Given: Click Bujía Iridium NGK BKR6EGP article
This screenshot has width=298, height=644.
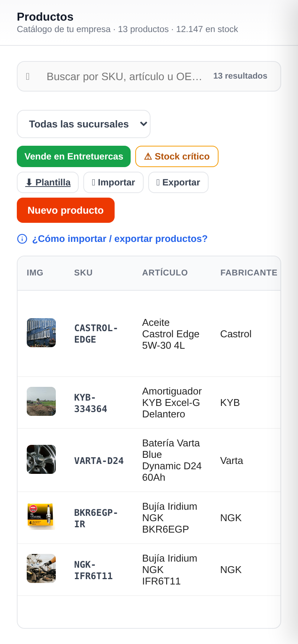Looking at the screenshot, I should point(170,518).
